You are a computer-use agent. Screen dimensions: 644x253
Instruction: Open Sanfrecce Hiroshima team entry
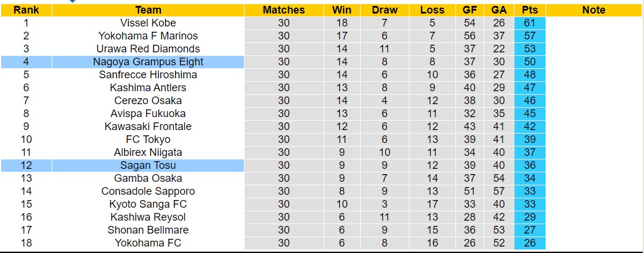148,75
